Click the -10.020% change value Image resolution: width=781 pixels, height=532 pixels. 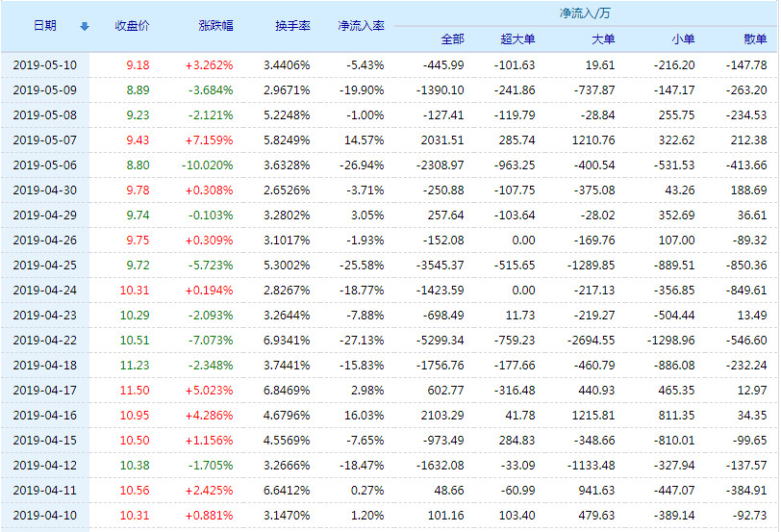207,165
